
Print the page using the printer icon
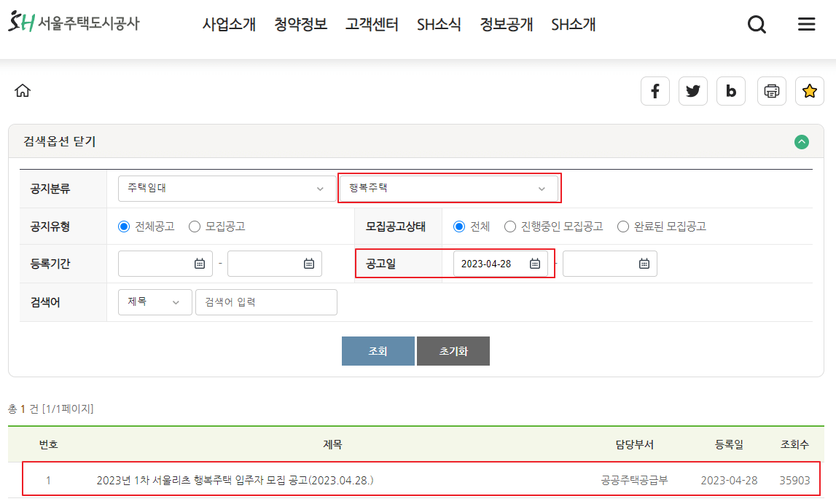771,90
